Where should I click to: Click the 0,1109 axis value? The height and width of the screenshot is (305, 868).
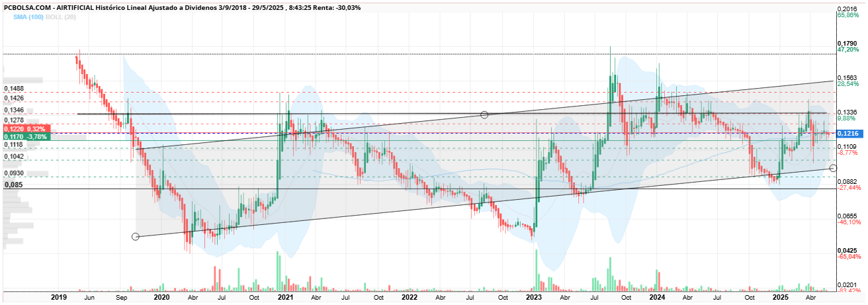coord(847,146)
